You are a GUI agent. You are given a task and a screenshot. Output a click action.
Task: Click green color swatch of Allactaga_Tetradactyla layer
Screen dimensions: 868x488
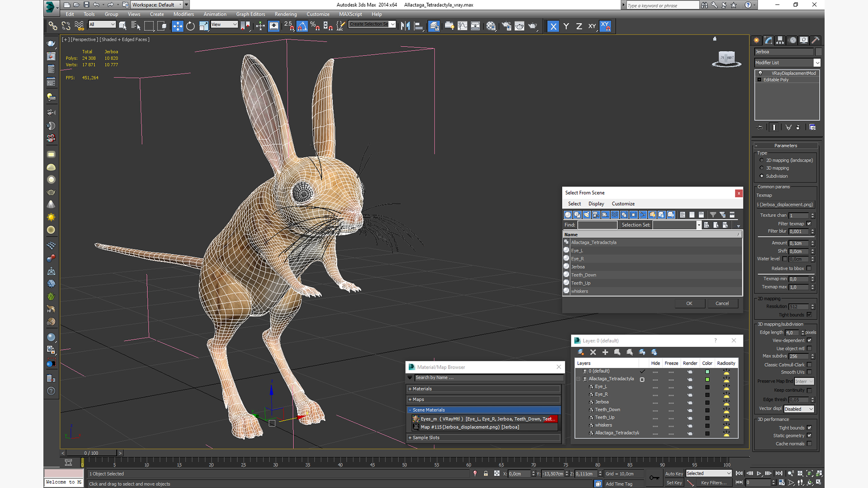pos(708,380)
